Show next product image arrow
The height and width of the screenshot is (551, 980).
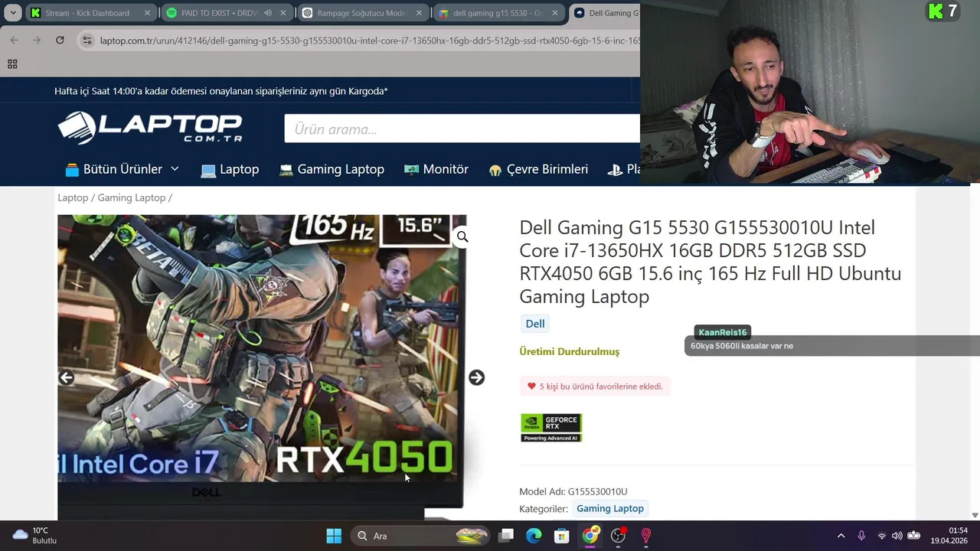[x=476, y=377]
